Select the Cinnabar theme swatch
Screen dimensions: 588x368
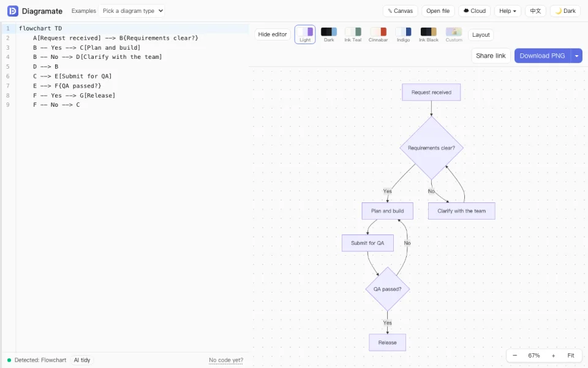point(378,34)
